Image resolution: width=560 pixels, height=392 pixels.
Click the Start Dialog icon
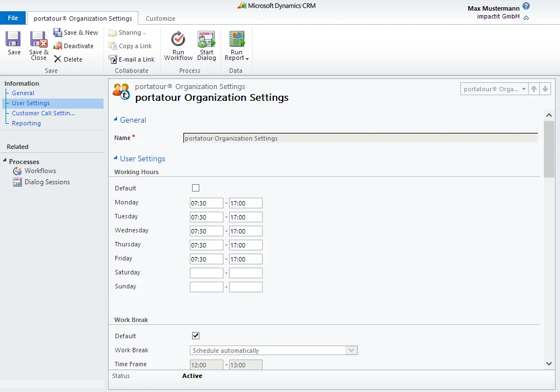[x=207, y=39]
